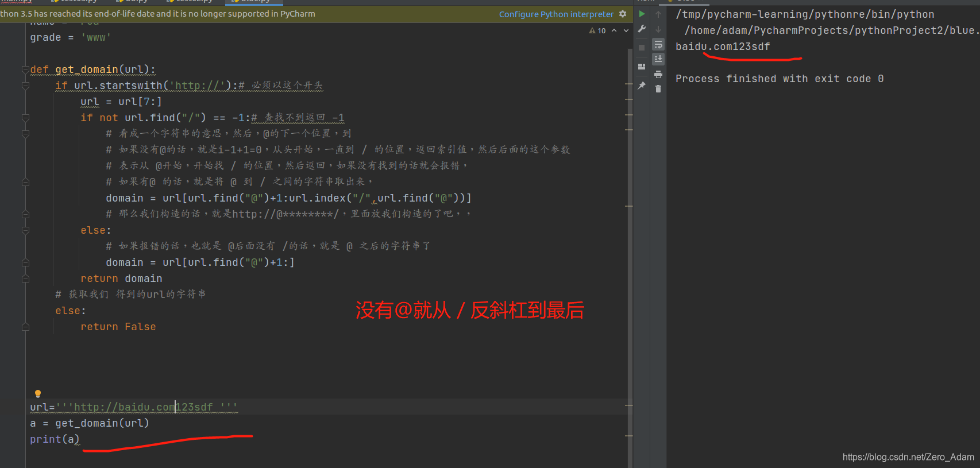Click 'Process finished with exit code 0' text

point(780,79)
